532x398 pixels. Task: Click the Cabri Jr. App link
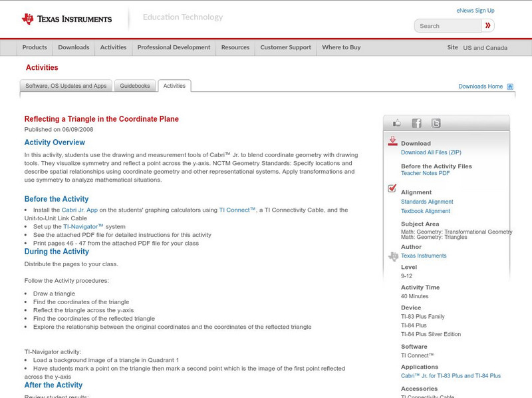[79, 210]
